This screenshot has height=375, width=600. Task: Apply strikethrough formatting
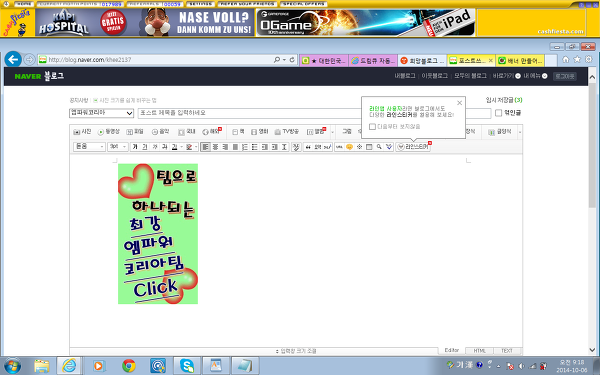[x=165, y=147]
